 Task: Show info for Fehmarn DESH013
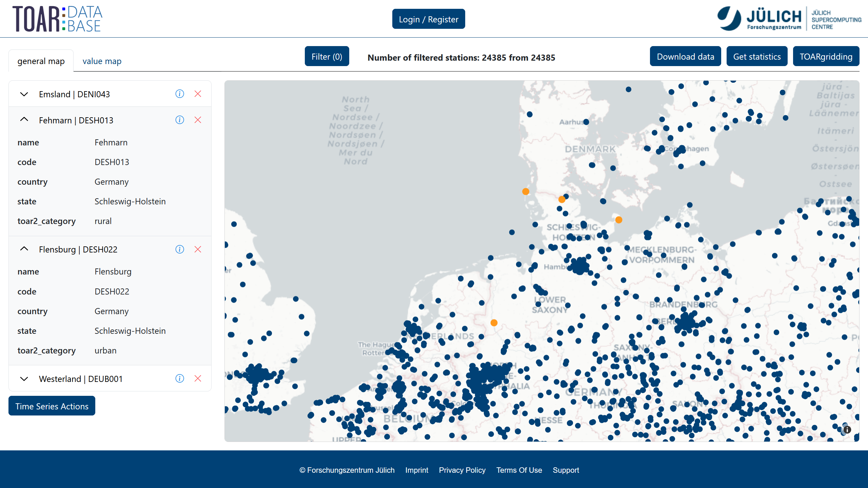[x=180, y=120]
